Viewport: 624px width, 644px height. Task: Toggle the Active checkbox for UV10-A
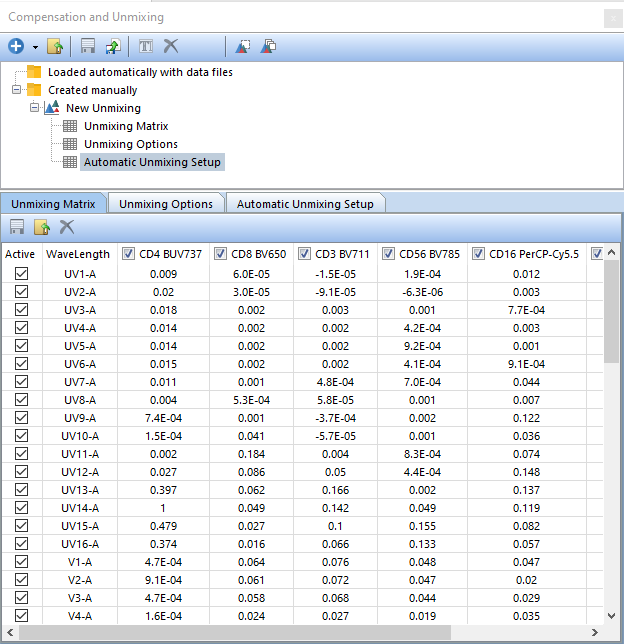pyautogui.click(x=21, y=435)
